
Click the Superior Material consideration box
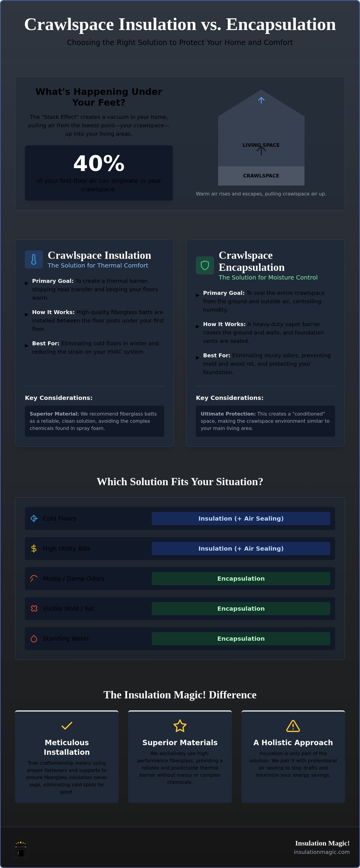(x=94, y=421)
